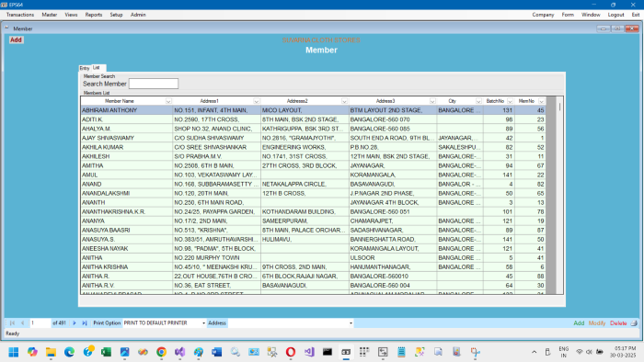Click the clock showing 05:17 PM
This screenshot has width=644, height=362.
[625, 348]
